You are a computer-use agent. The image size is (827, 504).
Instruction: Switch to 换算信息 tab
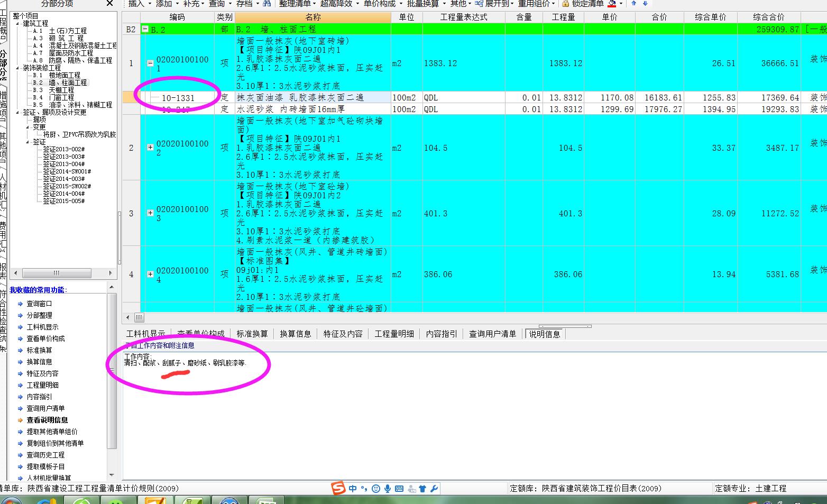[x=295, y=334]
